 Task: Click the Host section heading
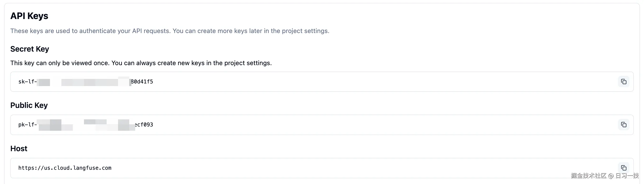click(19, 148)
